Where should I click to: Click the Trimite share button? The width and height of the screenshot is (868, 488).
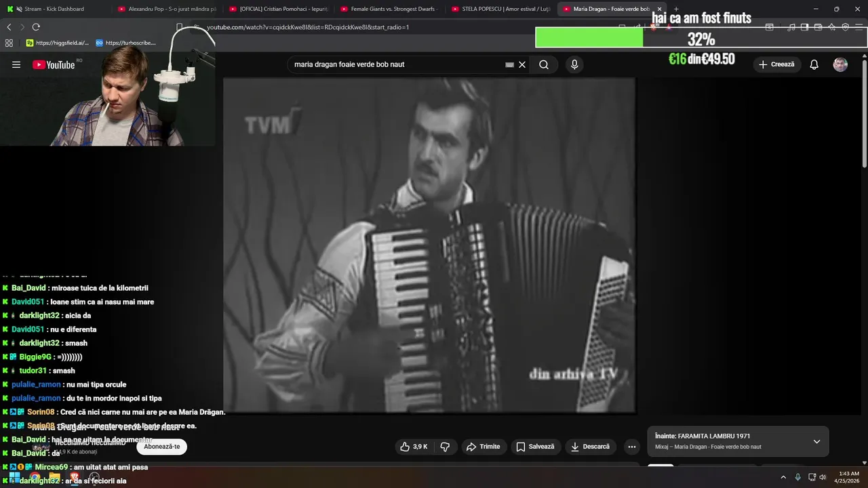[x=484, y=447]
